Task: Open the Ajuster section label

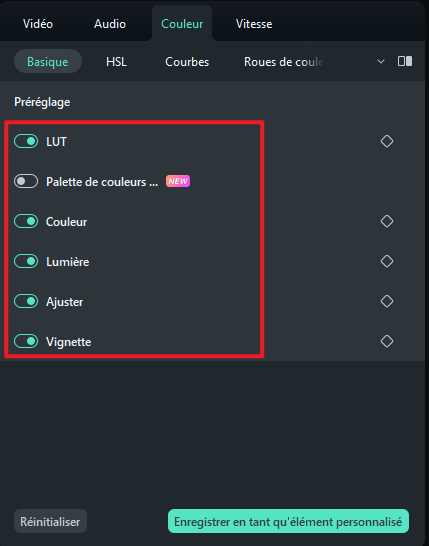Action: click(64, 302)
